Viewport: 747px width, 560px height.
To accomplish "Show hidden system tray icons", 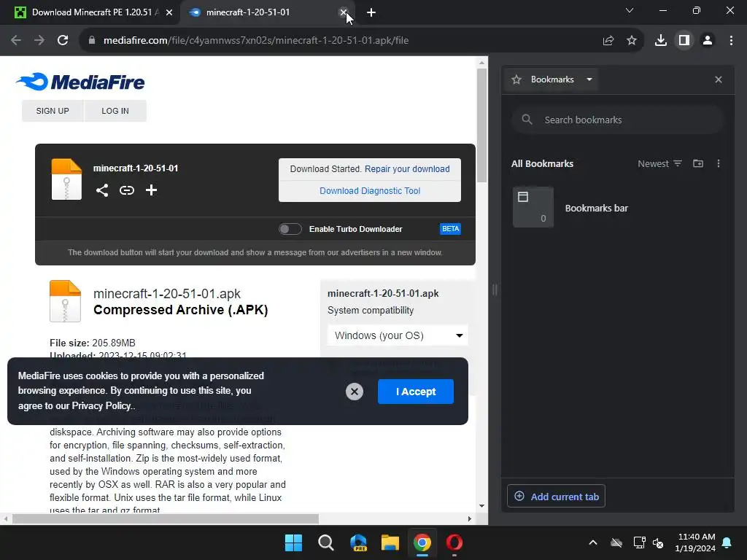I will [x=592, y=542].
